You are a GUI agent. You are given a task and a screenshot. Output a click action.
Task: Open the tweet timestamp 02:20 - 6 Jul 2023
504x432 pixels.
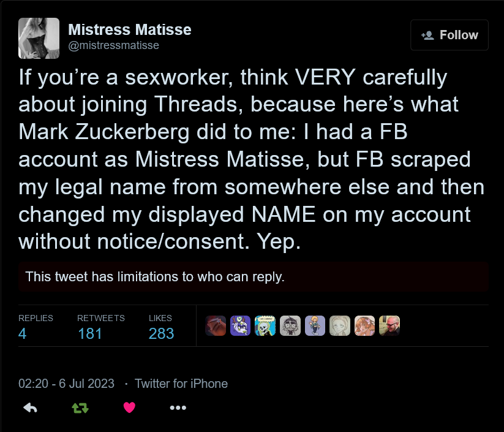tap(67, 384)
